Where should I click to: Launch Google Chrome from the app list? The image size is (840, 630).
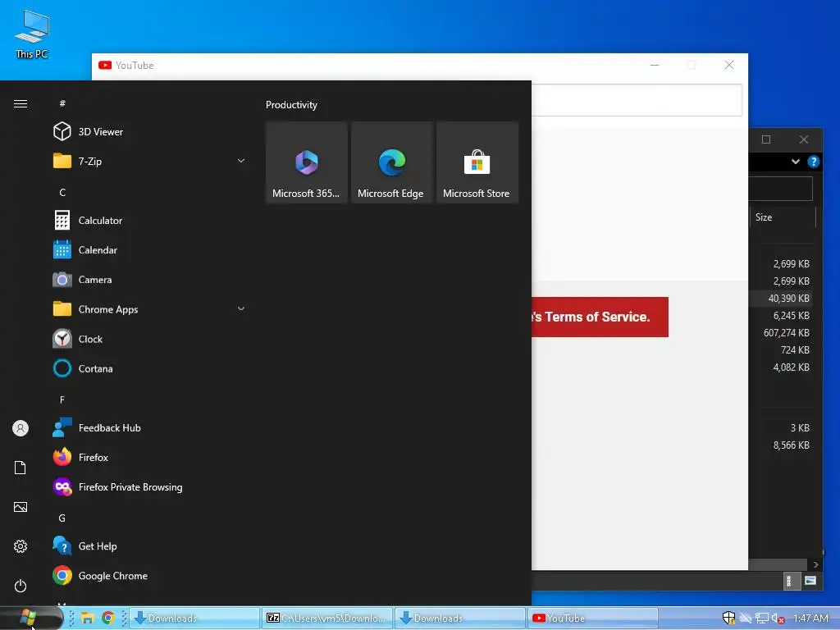pyautogui.click(x=150, y=575)
